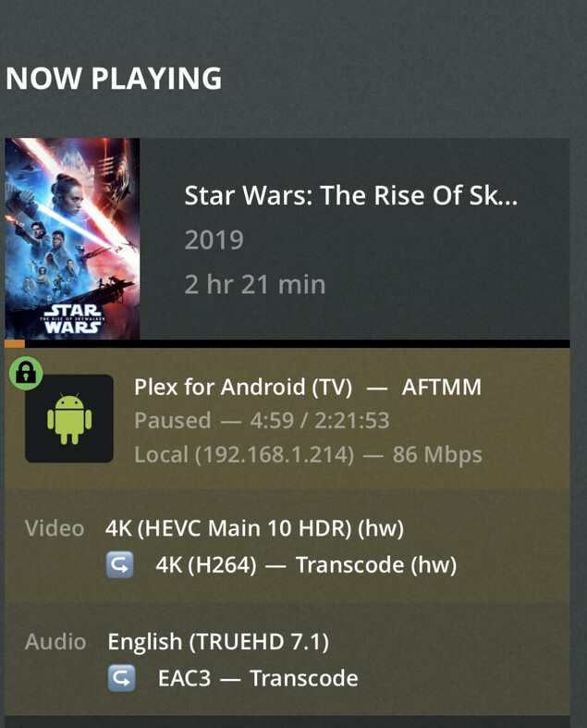The height and width of the screenshot is (728, 587).
Task: Click the NOW PLAYING heading
Action: click(114, 78)
